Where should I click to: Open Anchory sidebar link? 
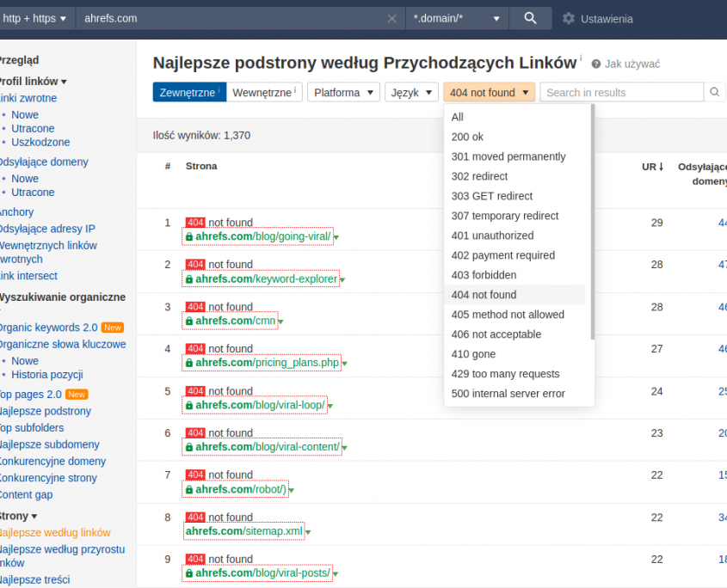pos(16,212)
